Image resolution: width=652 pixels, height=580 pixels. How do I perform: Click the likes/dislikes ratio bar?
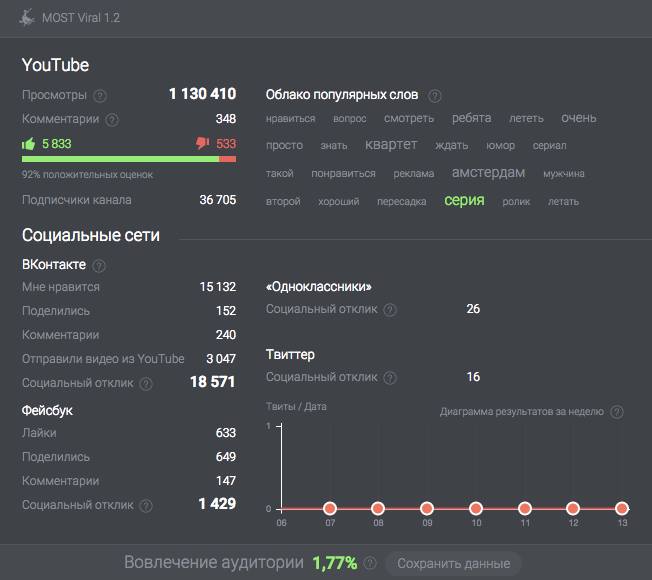click(129, 159)
